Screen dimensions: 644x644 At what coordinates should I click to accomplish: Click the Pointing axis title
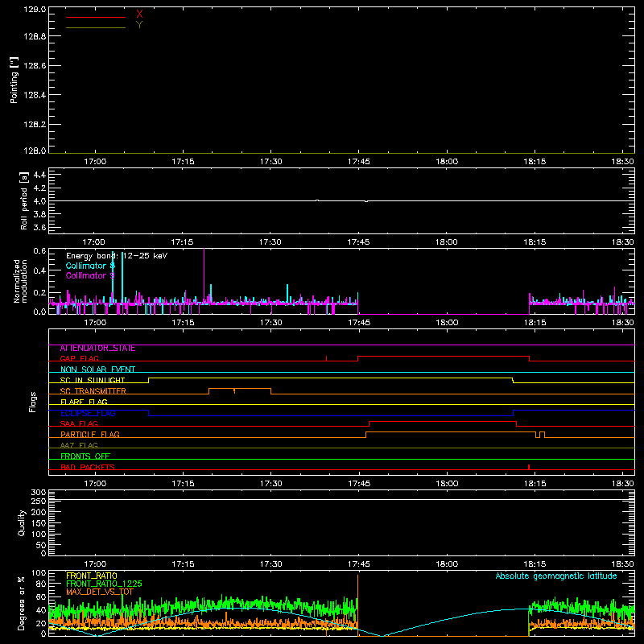[x=14, y=80]
